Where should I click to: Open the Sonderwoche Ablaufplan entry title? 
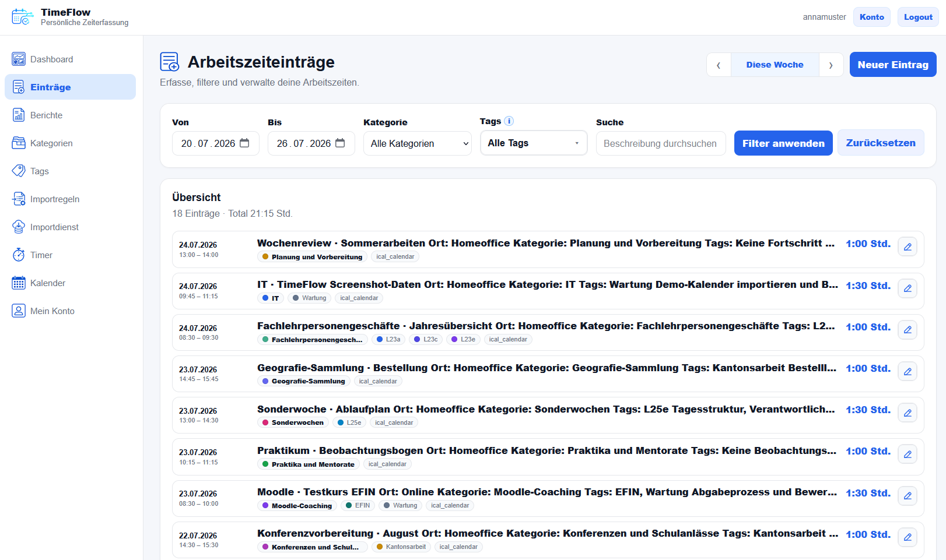coord(546,409)
